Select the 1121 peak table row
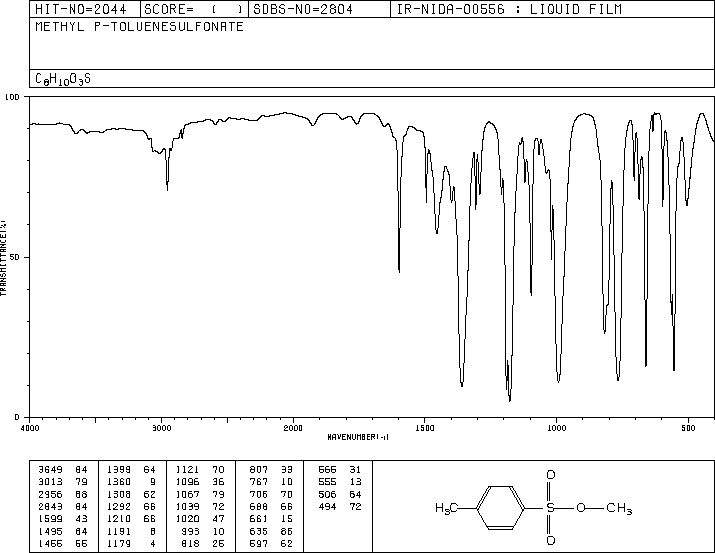The width and height of the screenshot is (715, 553). (x=200, y=470)
